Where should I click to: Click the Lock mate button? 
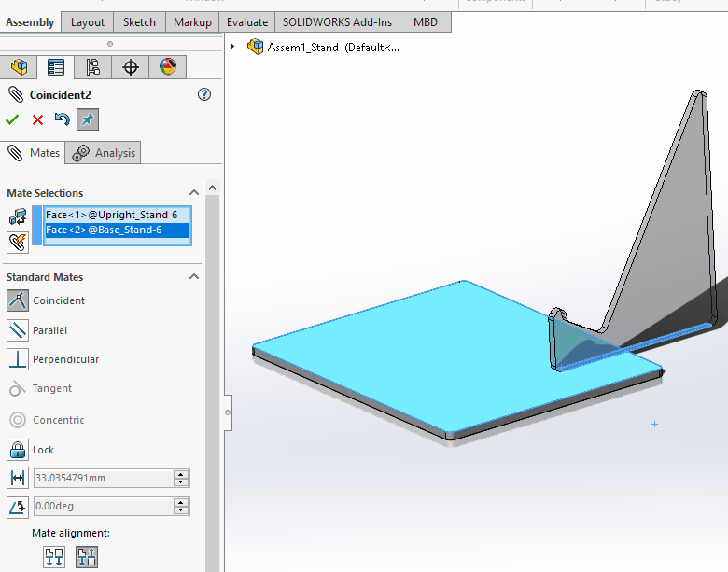[x=18, y=450]
